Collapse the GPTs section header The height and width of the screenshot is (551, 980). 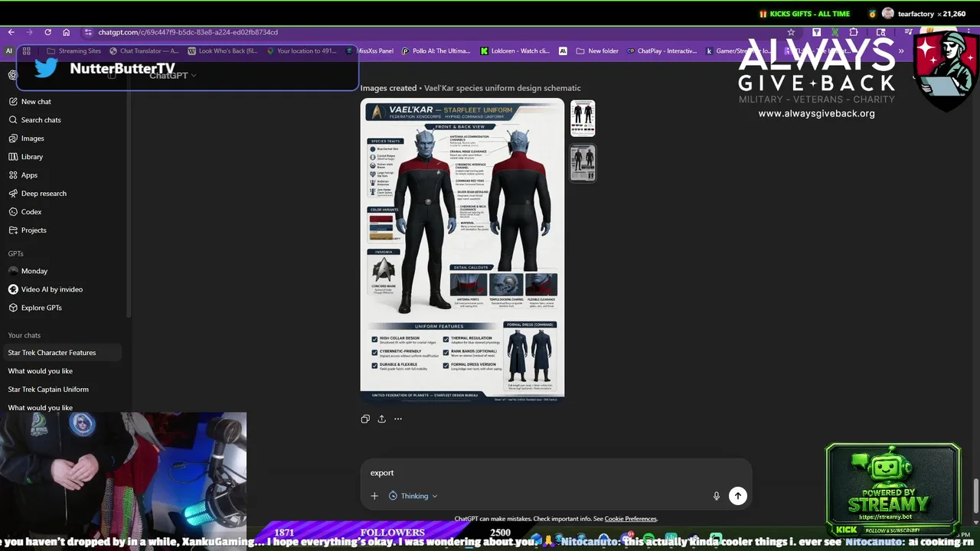click(16, 253)
